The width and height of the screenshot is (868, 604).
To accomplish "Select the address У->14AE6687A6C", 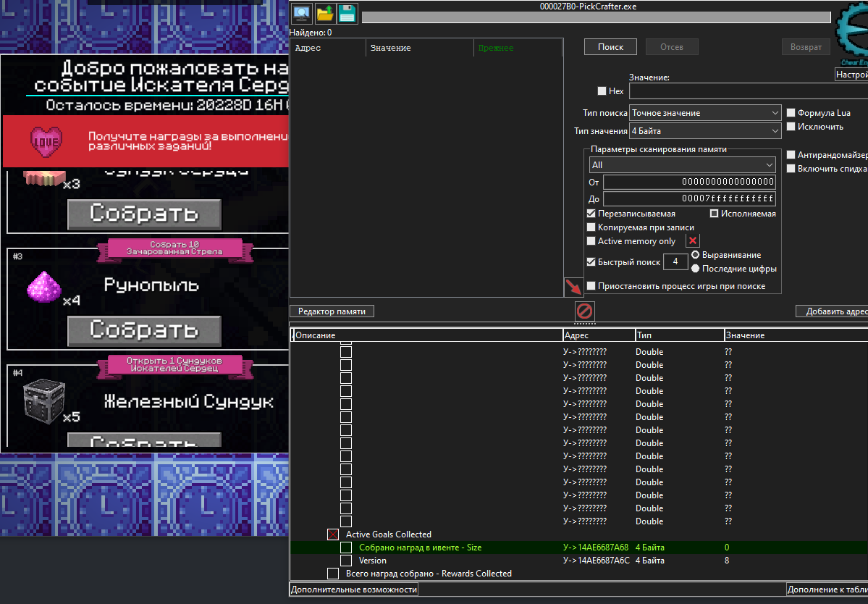I will coord(596,561).
